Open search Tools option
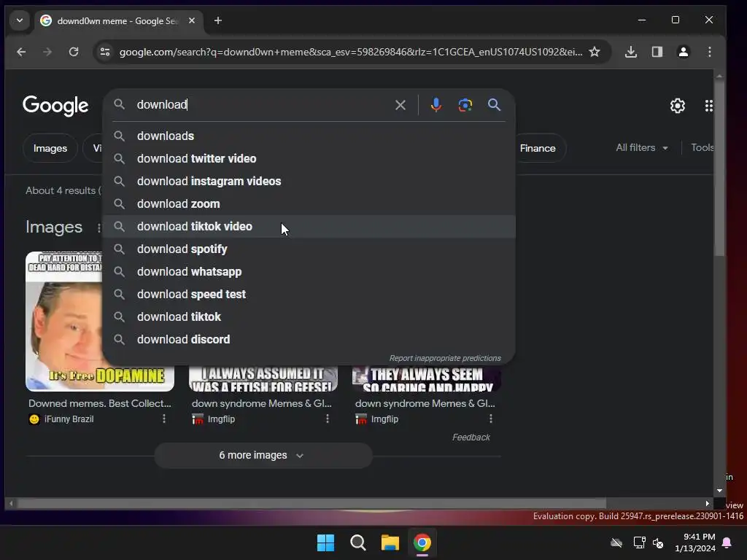The width and height of the screenshot is (747, 560). pyautogui.click(x=703, y=147)
